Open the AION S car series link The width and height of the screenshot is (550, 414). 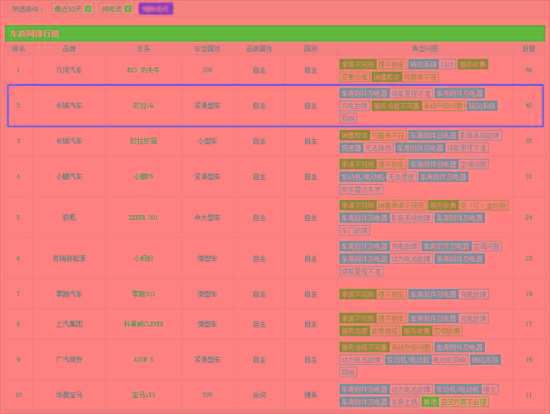click(143, 360)
